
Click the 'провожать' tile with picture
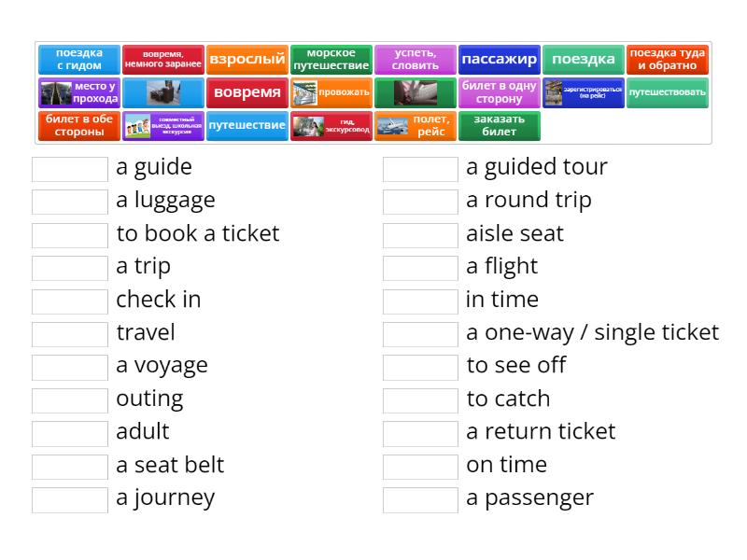coord(331,92)
